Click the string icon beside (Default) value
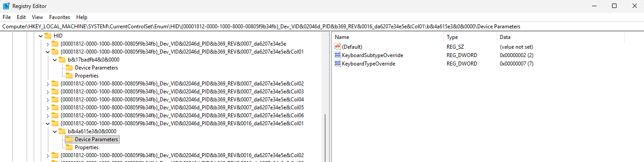 pos(338,46)
